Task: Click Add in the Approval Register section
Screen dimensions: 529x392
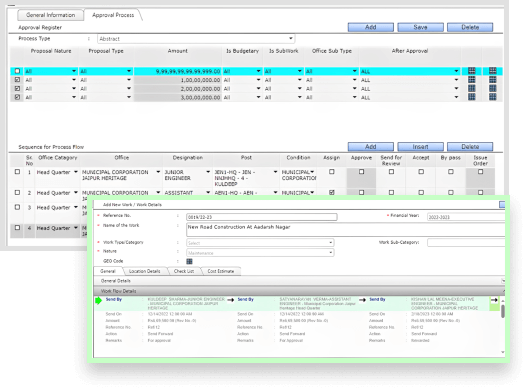Action: [370, 27]
